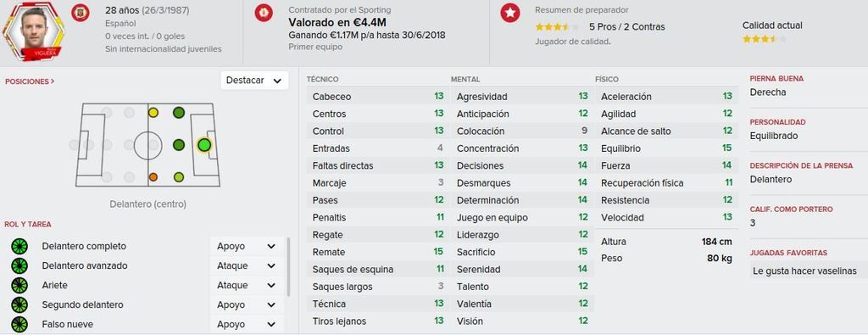Open the Ataque dropdown for Ariete
The image size is (868, 335).
(247, 285)
